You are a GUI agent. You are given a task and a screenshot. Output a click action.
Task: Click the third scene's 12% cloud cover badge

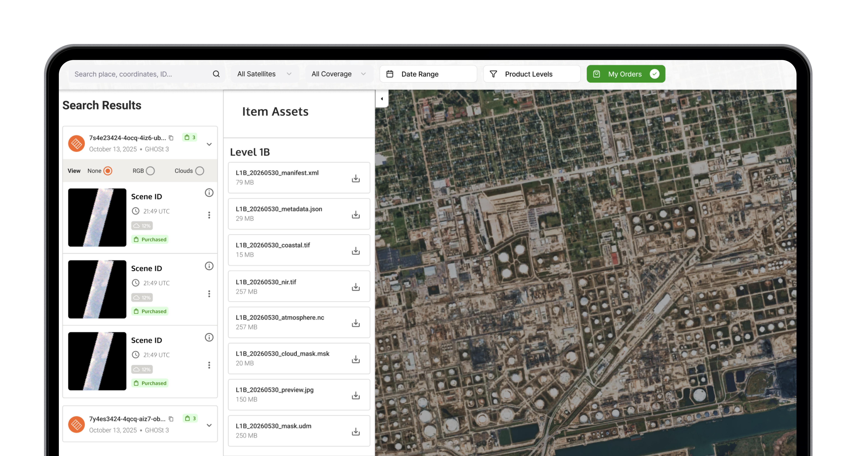point(142,369)
